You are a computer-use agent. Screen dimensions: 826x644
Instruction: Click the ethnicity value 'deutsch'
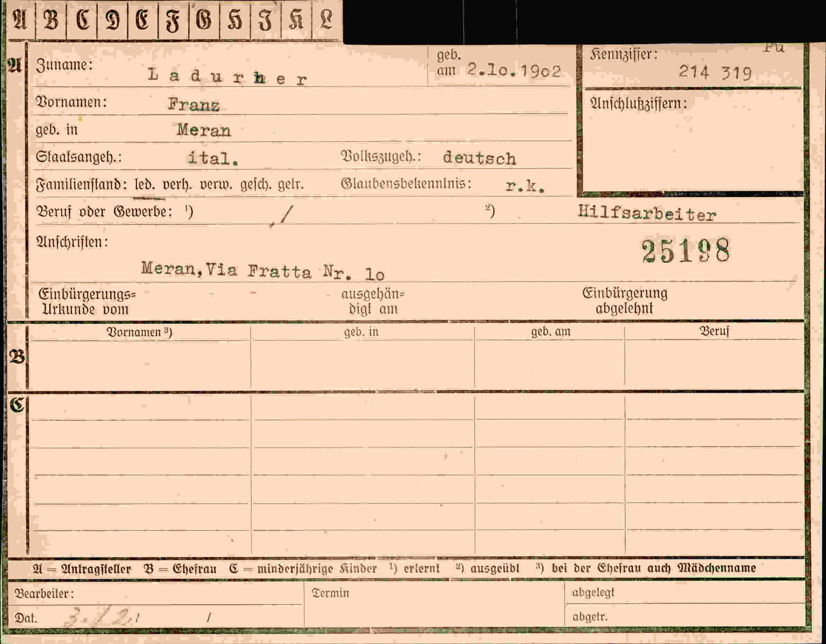[479, 158]
